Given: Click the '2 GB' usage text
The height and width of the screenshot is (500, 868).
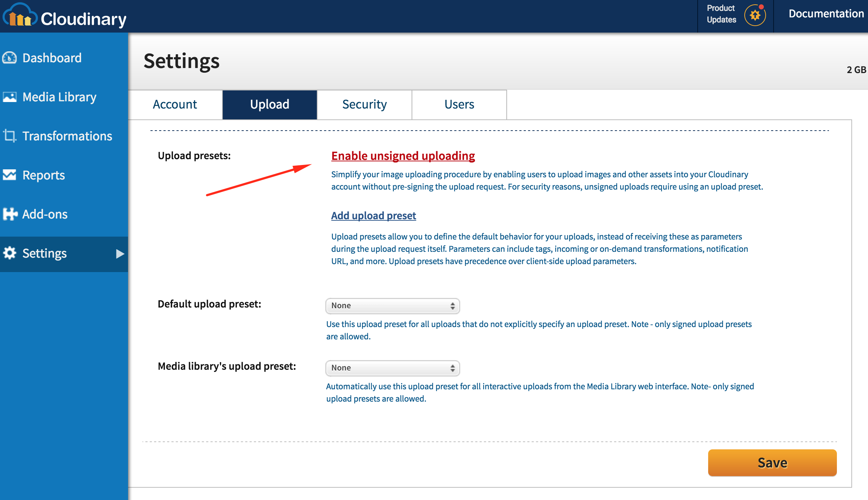Looking at the screenshot, I should click(856, 70).
